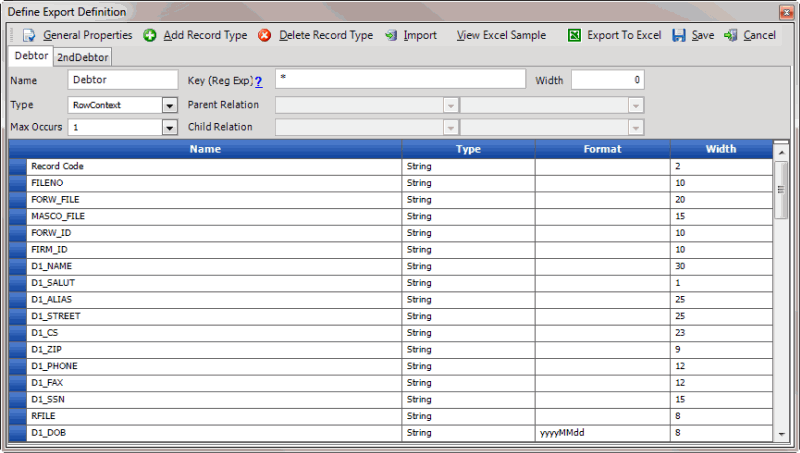Click into the Name text field
Image resolution: width=800 pixels, height=453 pixels.
122,80
